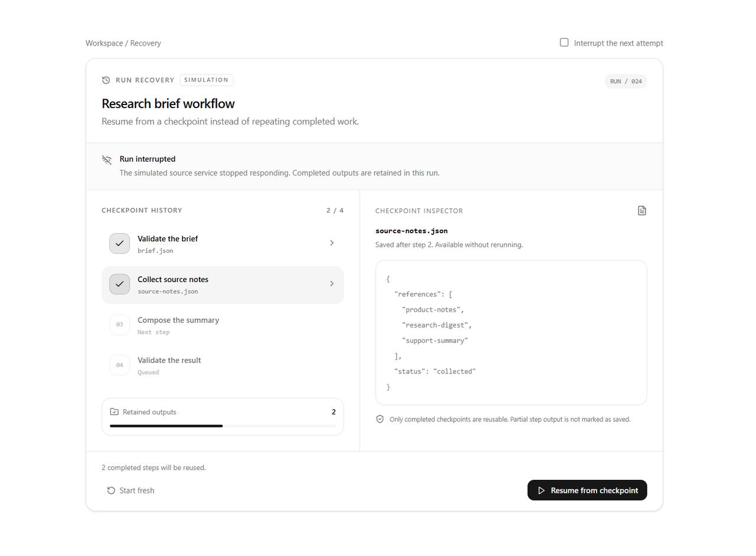Click the SIMULATION badge
The height and width of the screenshot is (556, 756).
[x=207, y=80]
